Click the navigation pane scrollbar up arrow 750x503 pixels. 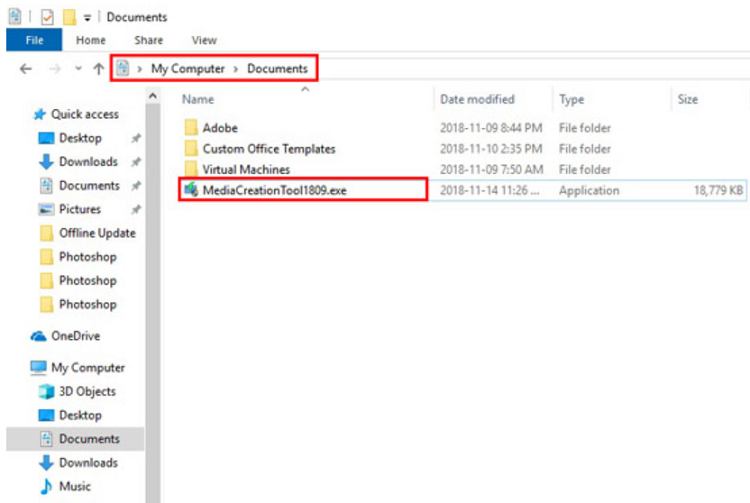153,96
